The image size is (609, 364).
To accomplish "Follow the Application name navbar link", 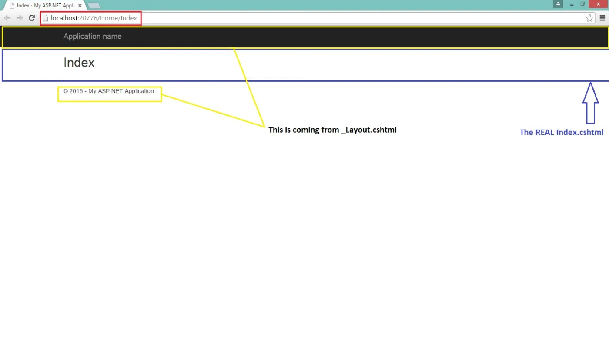I will pos(93,37).
